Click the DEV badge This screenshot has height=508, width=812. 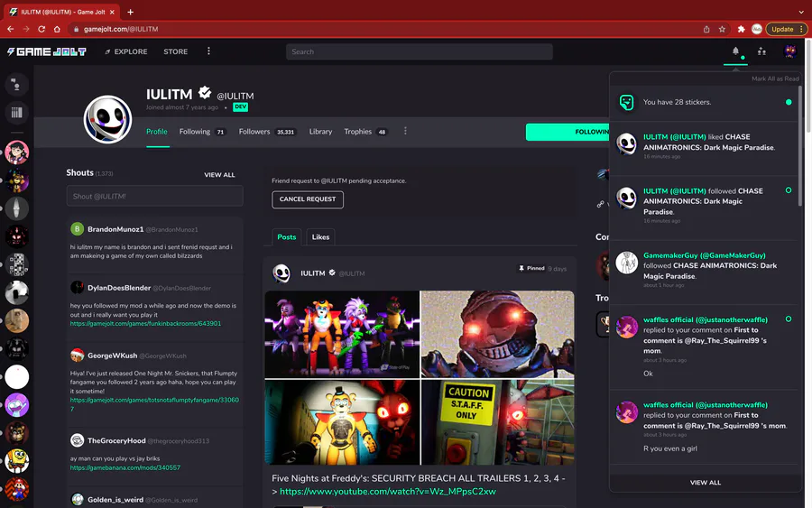(x=240, y=106)
